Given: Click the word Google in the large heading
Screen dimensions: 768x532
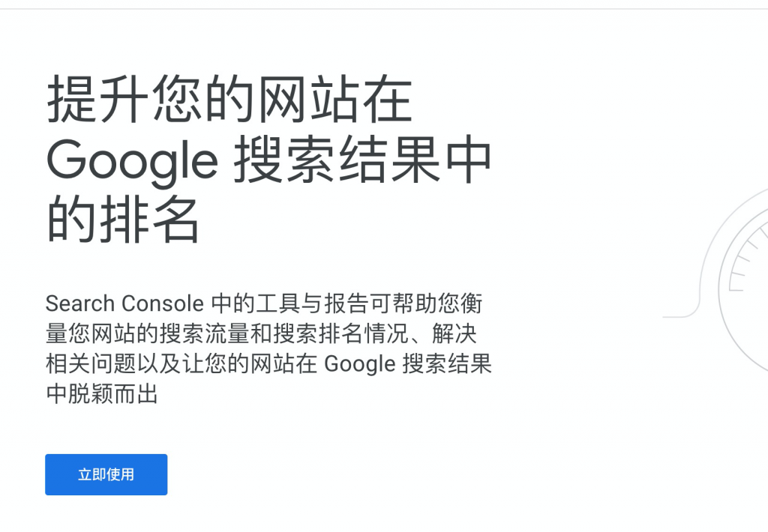Looking at the screenshot, I should pos(132,160).
